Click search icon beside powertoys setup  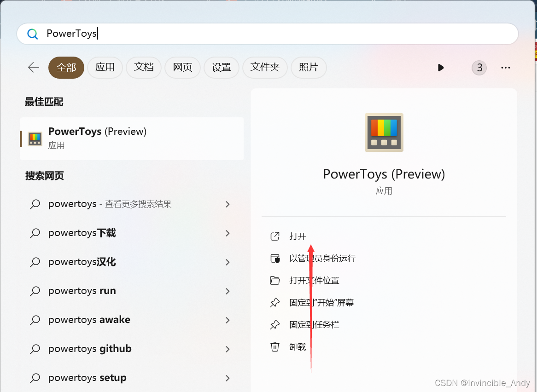35,378
